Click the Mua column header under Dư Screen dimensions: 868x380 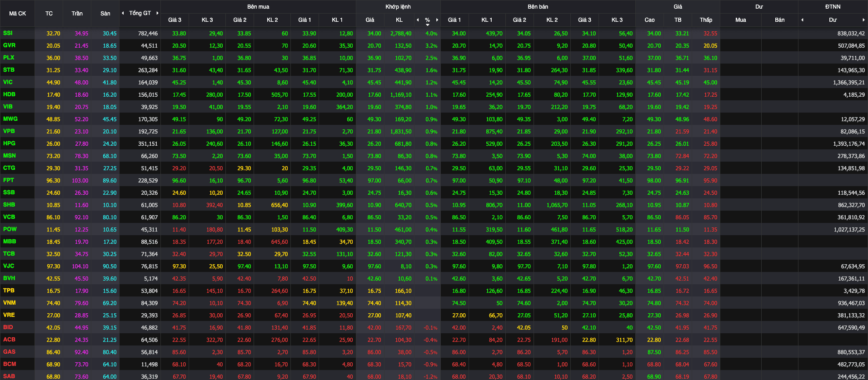pos(740,20)
